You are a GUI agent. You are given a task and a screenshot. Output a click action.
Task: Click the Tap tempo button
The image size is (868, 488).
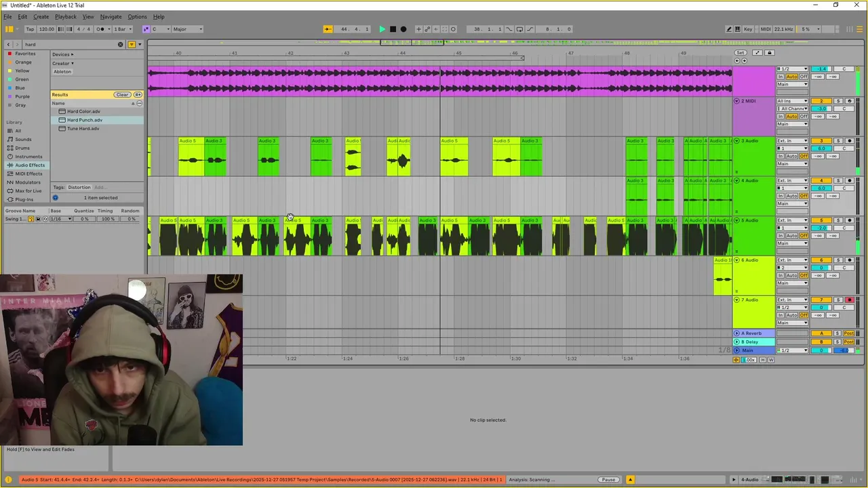(x=30, y=29)
